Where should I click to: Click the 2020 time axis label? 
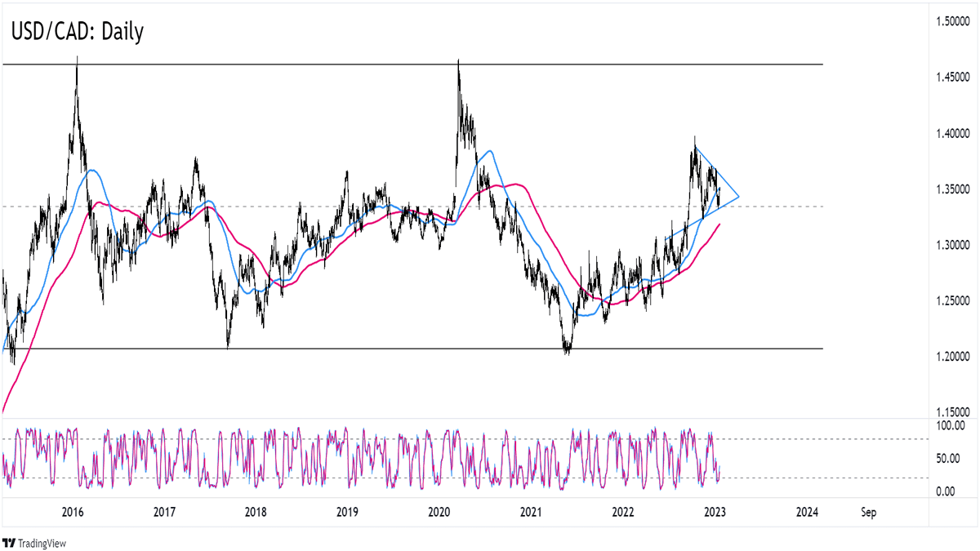pyautogui.click(x=439, y=513)
